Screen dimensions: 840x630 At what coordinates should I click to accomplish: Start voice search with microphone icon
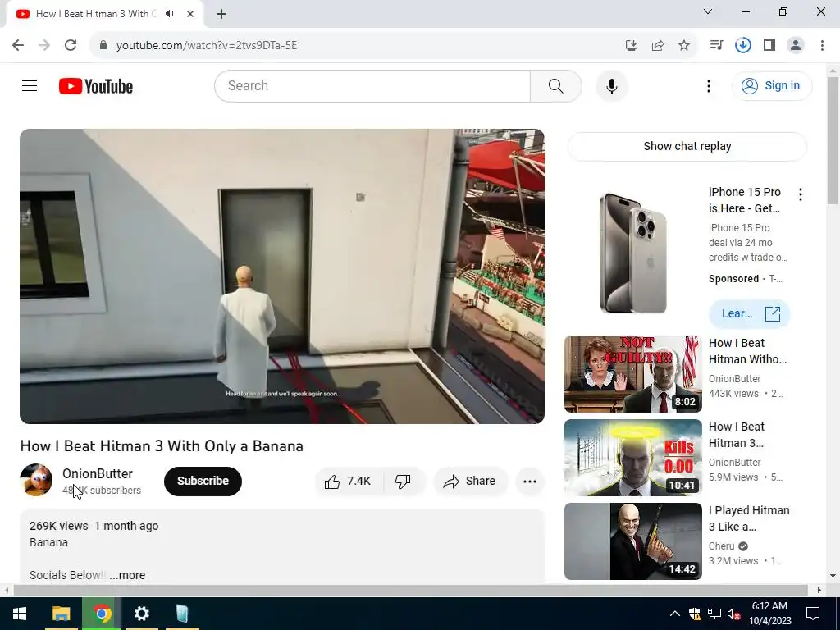click(x=612, y=85)
